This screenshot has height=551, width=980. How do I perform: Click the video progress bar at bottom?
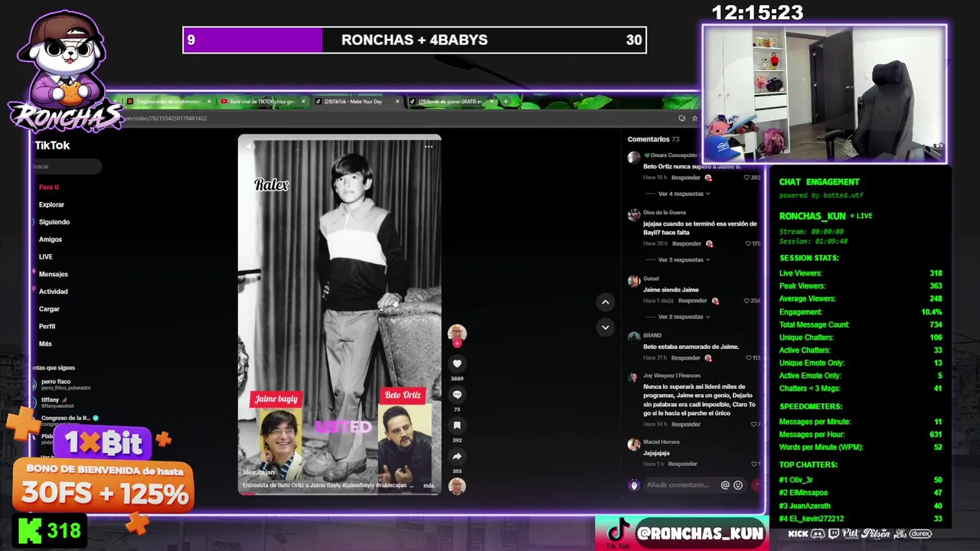(339, 494)
